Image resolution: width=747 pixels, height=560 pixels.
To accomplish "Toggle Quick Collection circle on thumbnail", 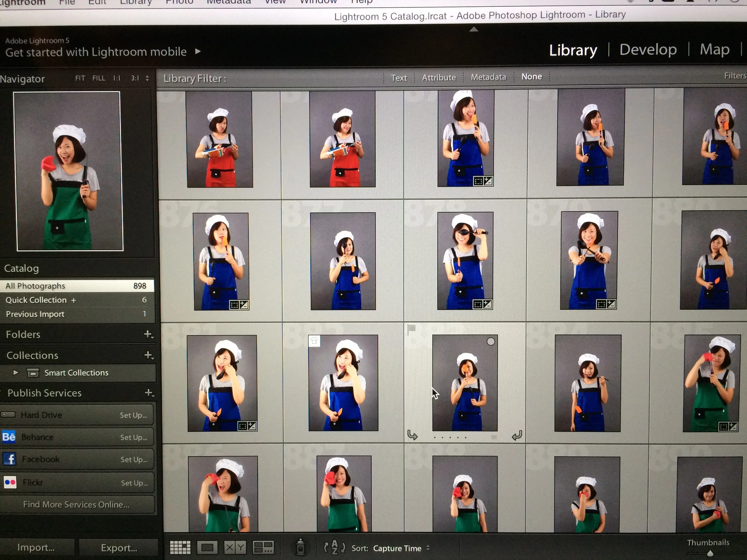I will pyautogui.click(x=491, y=342).
